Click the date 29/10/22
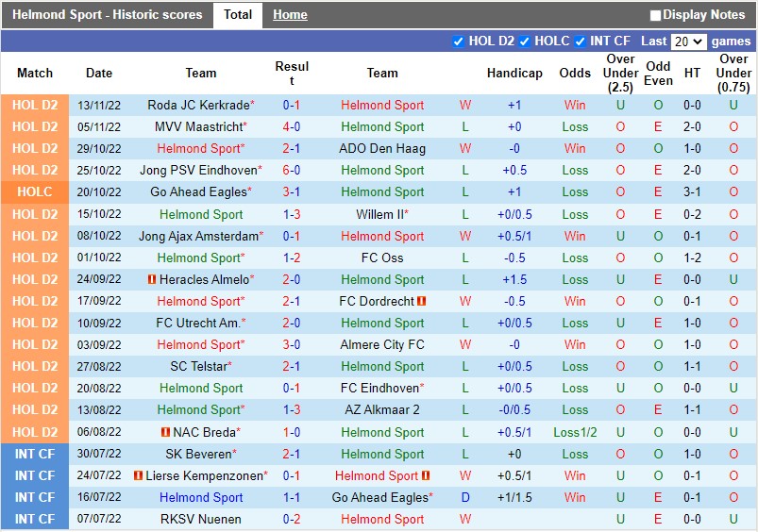The width and height of the screenshot is (758, 532). coord(99,148)
